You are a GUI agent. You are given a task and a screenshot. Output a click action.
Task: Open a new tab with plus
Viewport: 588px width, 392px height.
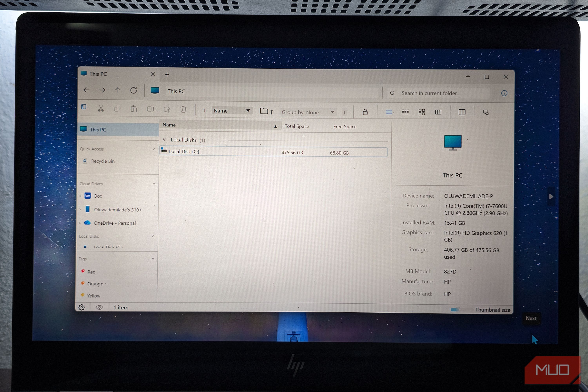[x=167, y=74]
